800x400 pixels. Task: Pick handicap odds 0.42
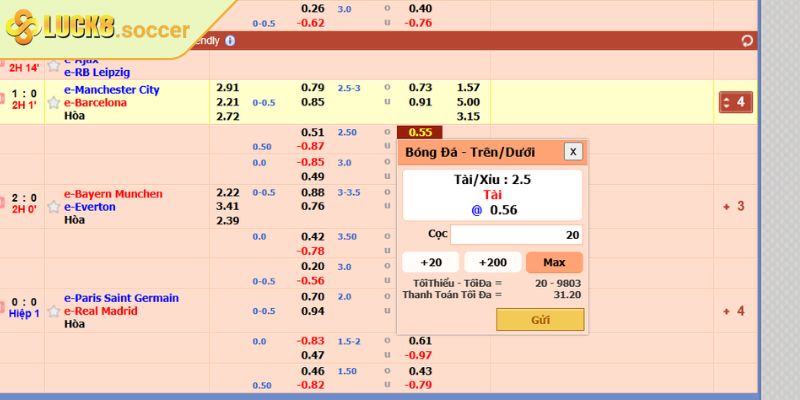[x=313, y=237]
